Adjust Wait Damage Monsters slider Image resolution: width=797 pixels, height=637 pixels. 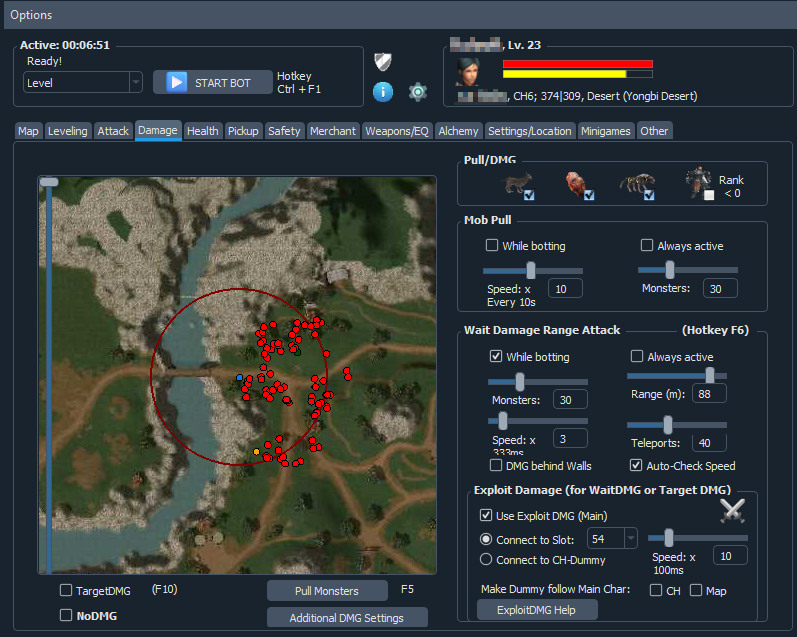[519, 381]
